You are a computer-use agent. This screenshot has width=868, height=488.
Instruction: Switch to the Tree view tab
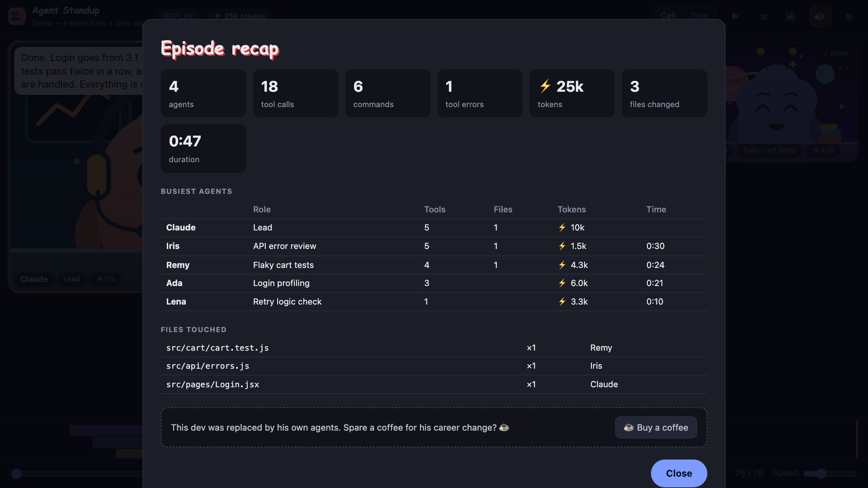pos(699,16)
